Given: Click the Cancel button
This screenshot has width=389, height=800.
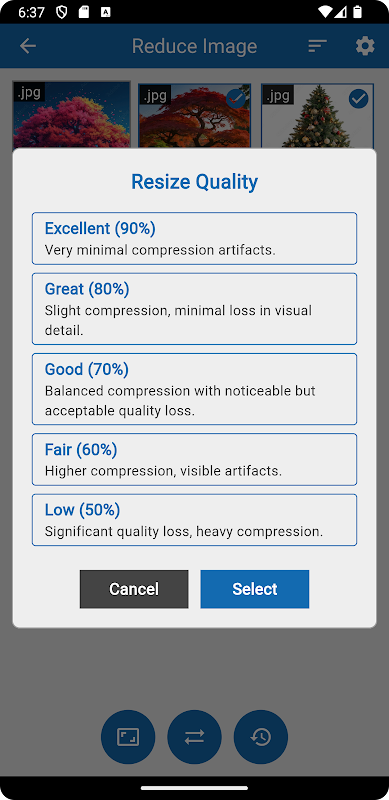Looking at the screenshot, I should click(x=134, y=589).
